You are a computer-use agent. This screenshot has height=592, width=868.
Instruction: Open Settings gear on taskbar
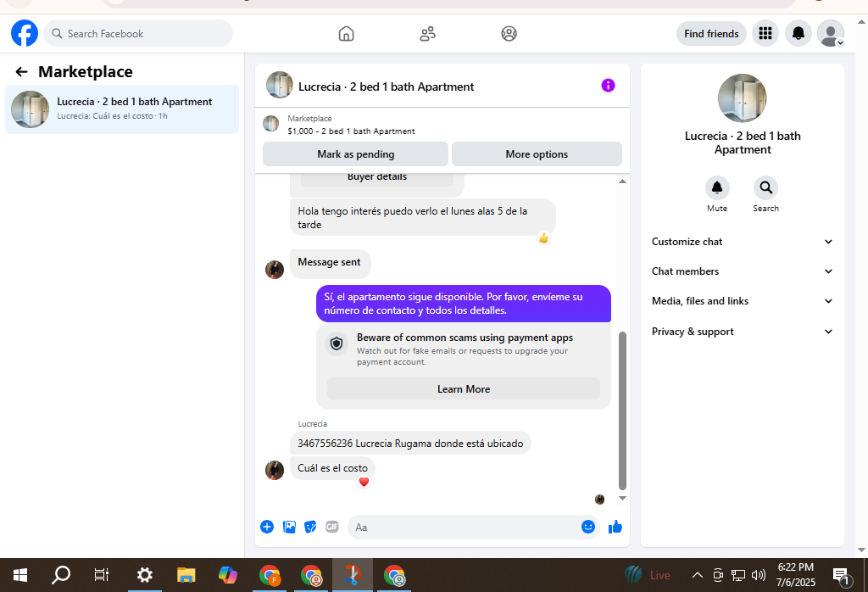pos(144,575)
